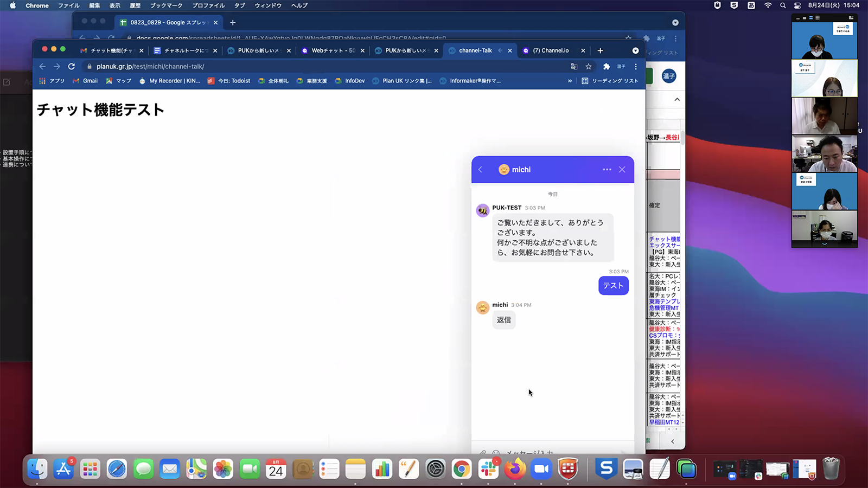Open the プロファイル menu
Image resolution: width=868 pixels, height=488 pixels.
tap(208, 5)
